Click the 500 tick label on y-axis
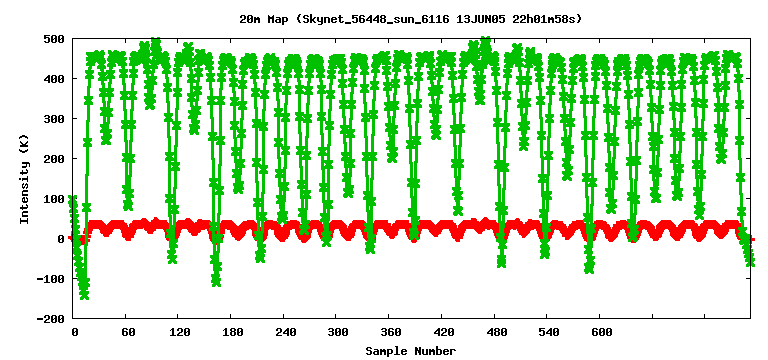Viewport: 768px width, 360px height. (x=54, y=39)
